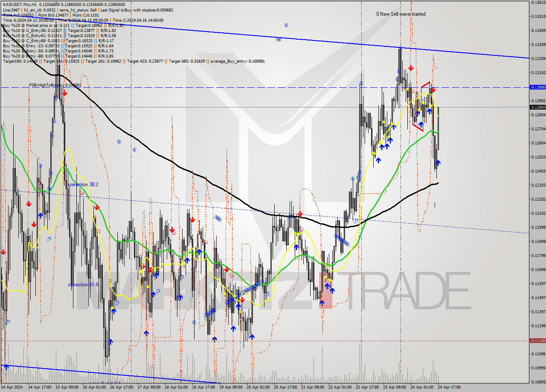Viewport: 546px width, 392px height.
Task: Click the '16 Apr 01:00' time axis label
Action: click(93, 387)
